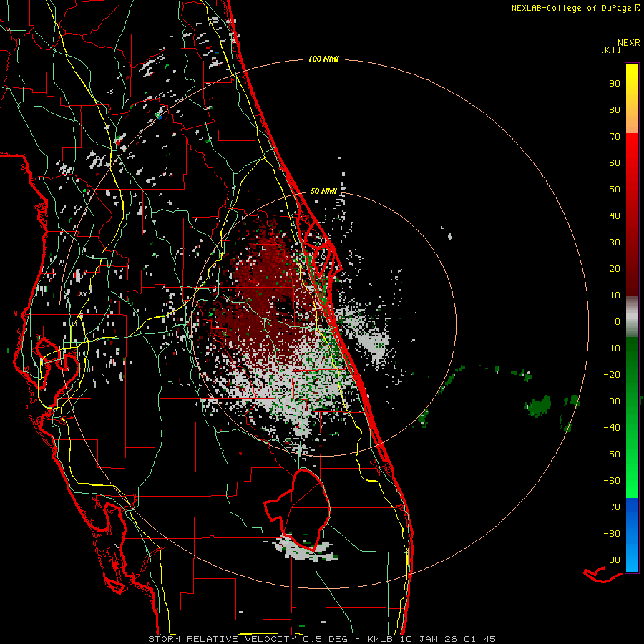Screen dimensions: 644x644
Task: Click the 90 value on velocity scale
Action: click(x=615, y=84)
